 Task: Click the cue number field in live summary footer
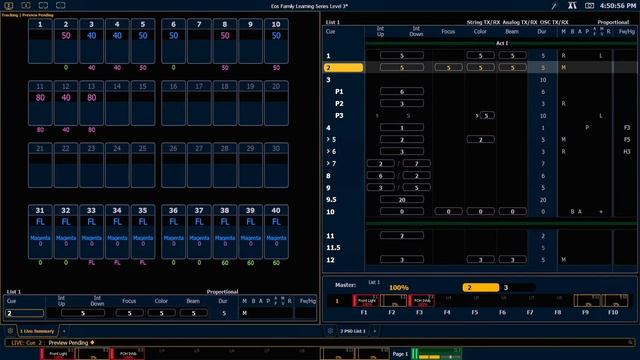pos(24,313)
